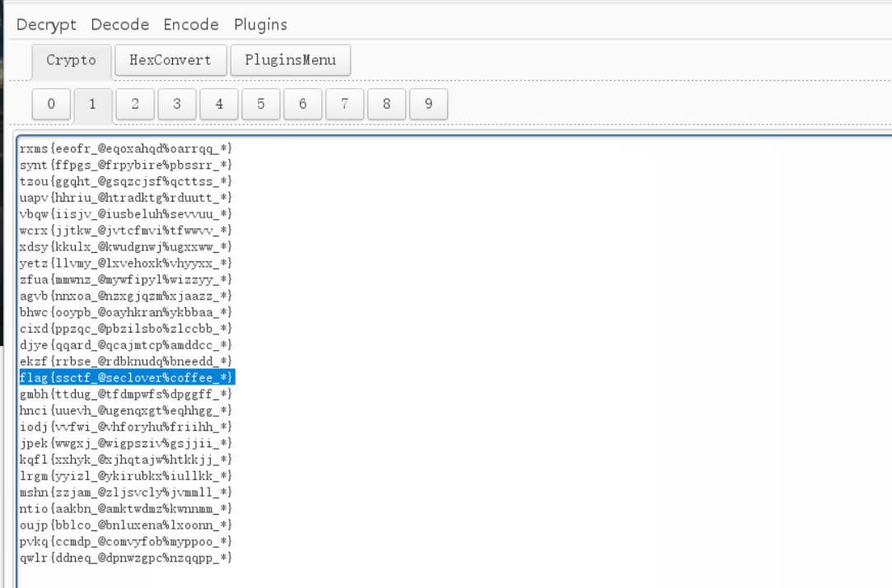This screenshot has height=588, width=892.
Task: Click the line starting with ntio{aakbn
Action: [x=126, y=509]
